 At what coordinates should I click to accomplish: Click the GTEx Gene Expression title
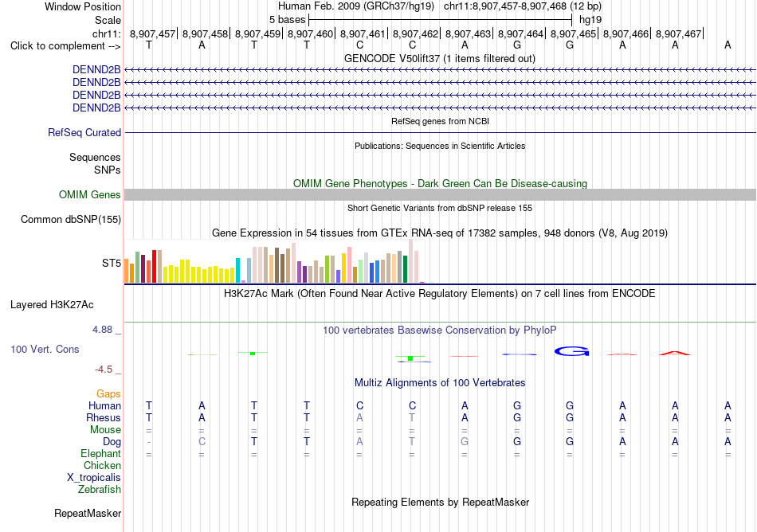click(x=440, y=233)
